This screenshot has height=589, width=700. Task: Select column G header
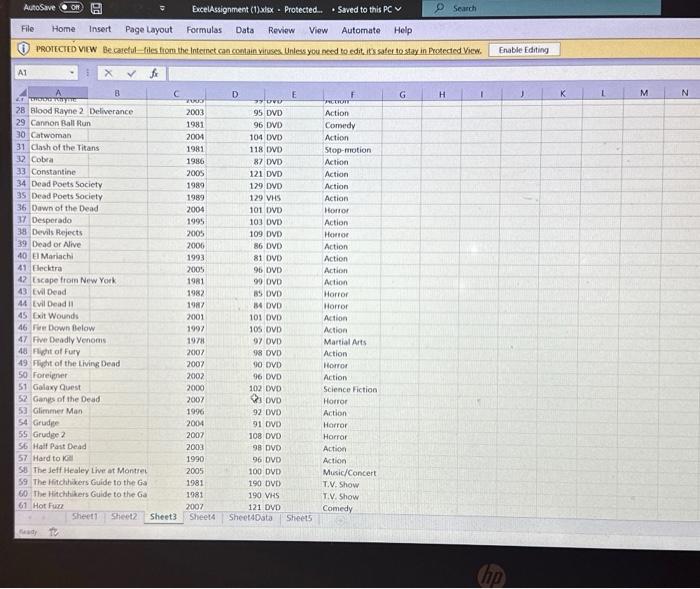coord(402,95)
